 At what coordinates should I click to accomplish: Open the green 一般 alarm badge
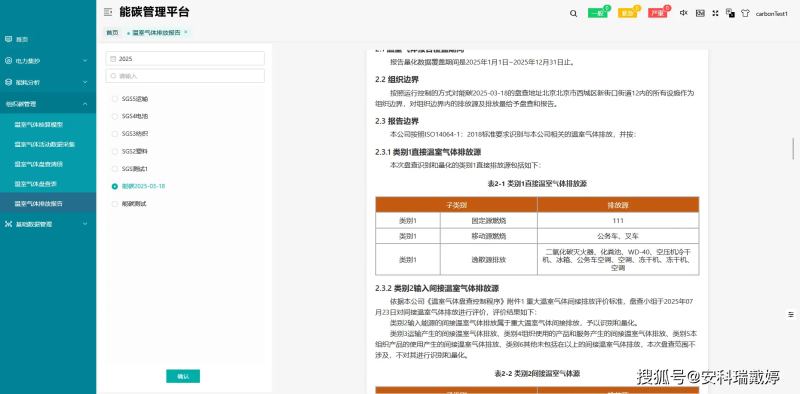(597, 13)
